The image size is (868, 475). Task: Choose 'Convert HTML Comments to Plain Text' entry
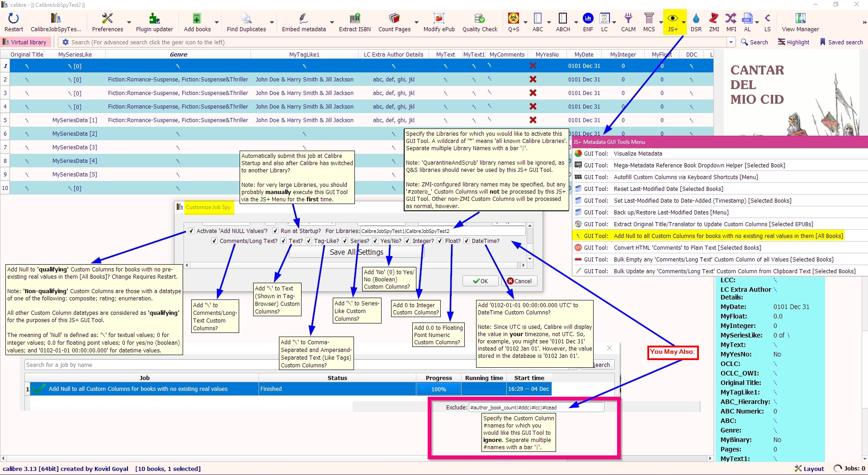[687, 248]
